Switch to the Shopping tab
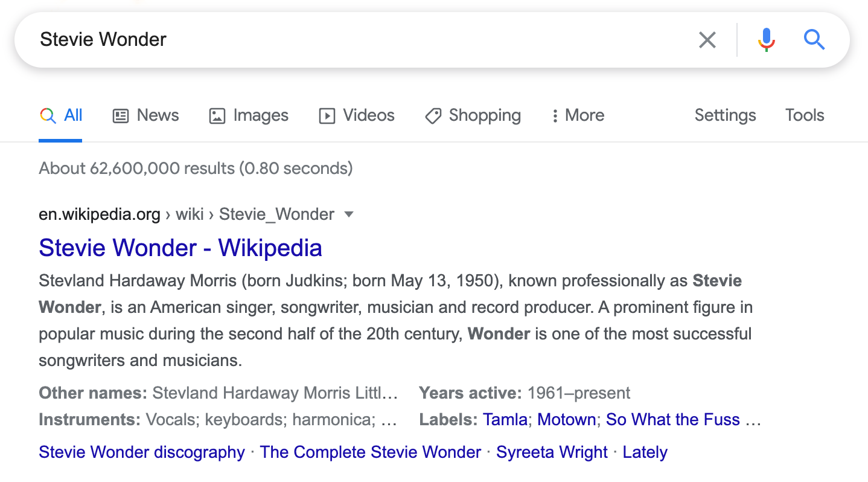 (473, 115)
